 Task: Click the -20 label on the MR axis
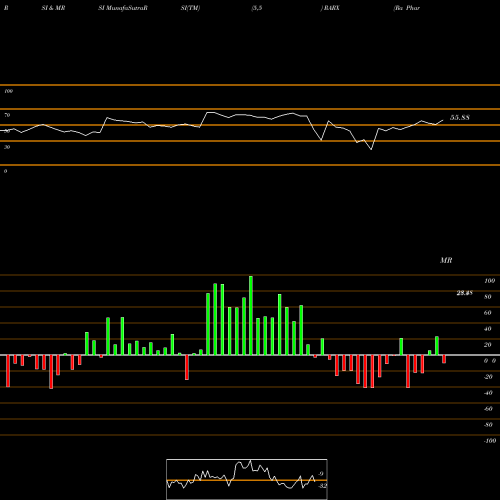click(488, 377)
